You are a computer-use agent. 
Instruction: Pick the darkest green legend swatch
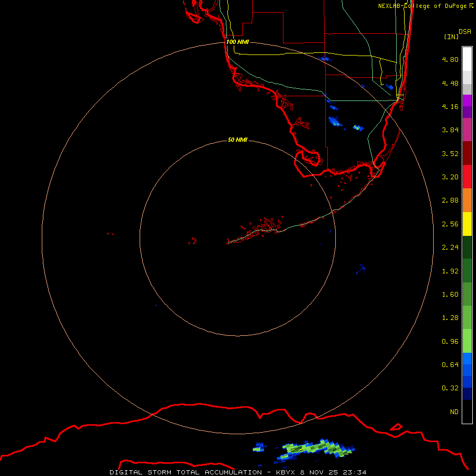pos(467,247)
